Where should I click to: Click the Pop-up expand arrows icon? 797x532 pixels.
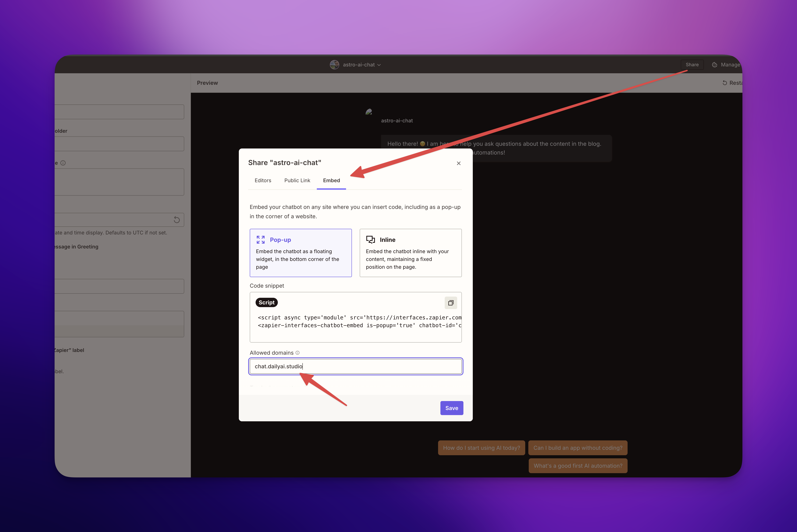pos(261,239)
